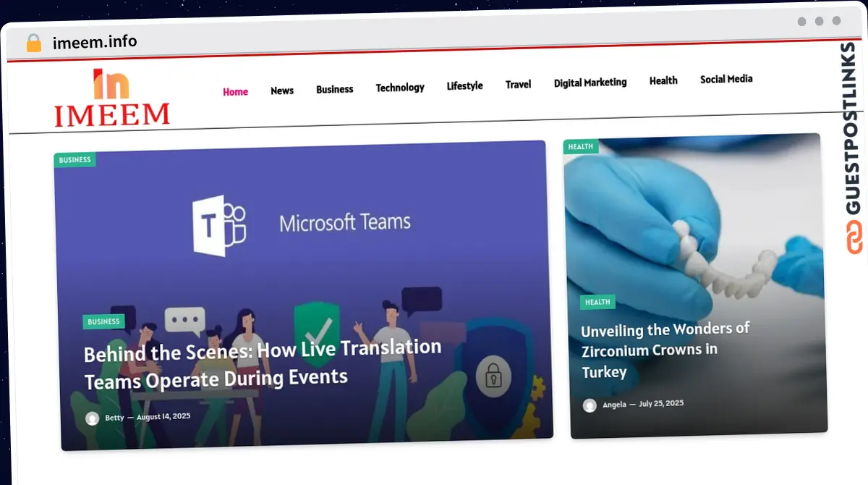The image size is (868, 485).
Task: Open the News menu item
Action: pyautogui.click(x=282, y=90)
